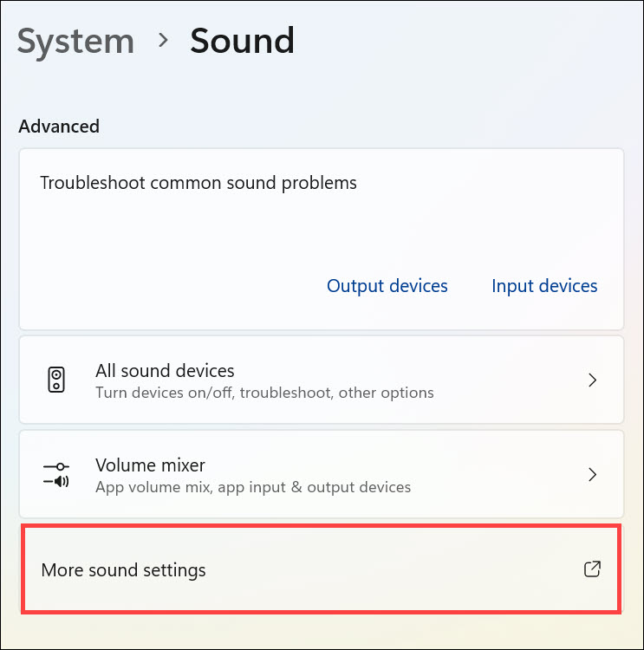Image resolution: width=644 pixels, height=650 pixels.
Task: Click the breadcrumb arrow between System and Sound
Action: (162, 42)
